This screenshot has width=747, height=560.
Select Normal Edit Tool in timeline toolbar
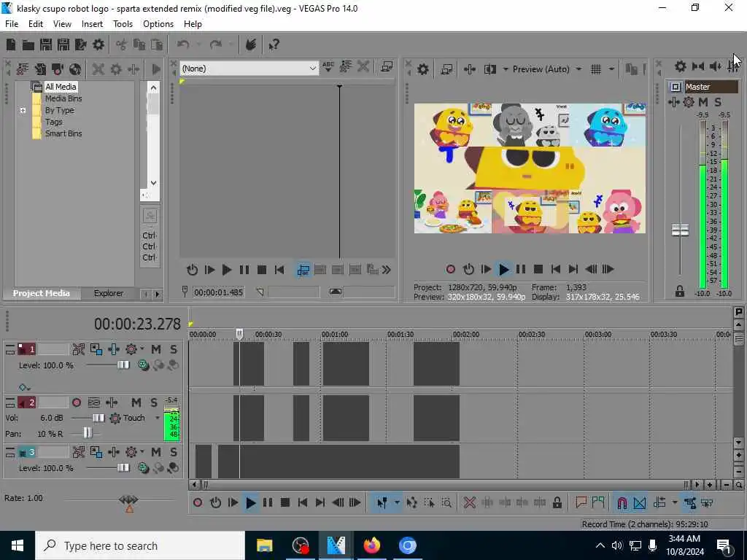click(x=382, y=502)
